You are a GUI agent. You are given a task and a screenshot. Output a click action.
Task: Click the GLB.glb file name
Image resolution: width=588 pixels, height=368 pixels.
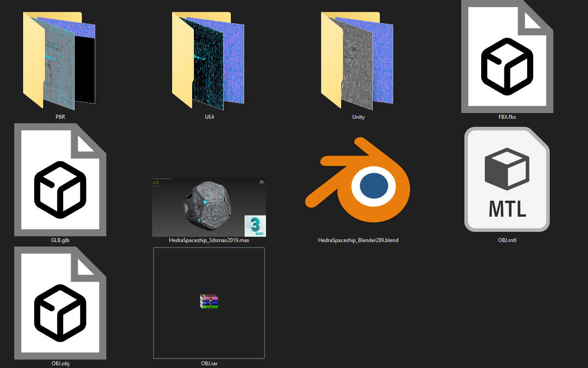(60, 240)
